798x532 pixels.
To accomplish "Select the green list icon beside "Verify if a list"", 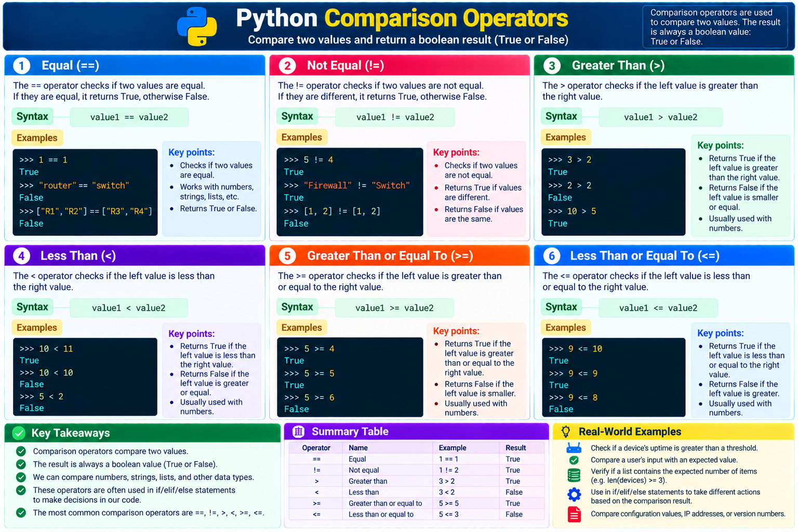I will pos(574,475).
